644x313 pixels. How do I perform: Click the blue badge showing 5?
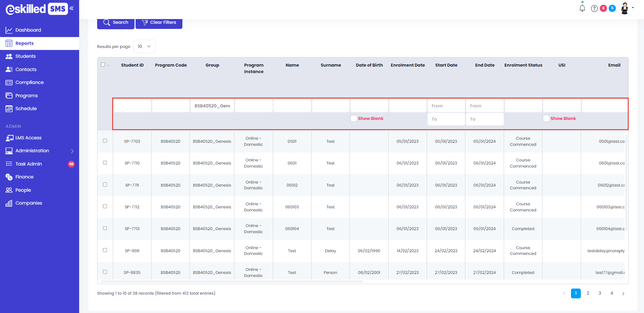pos(612,8)
